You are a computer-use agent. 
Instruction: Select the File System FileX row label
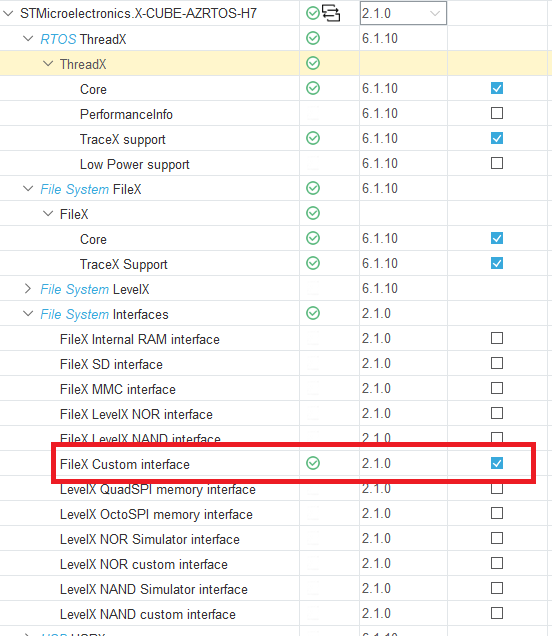91,189
